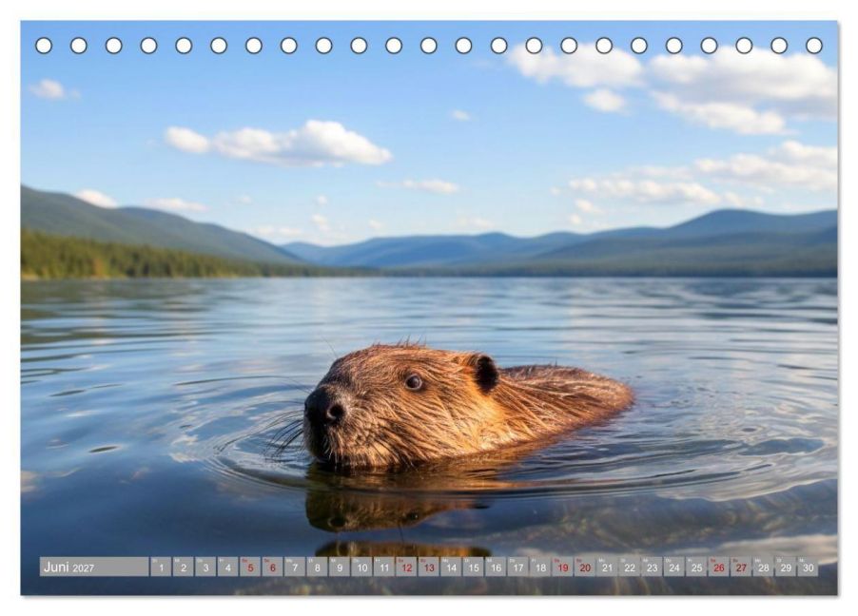Pick the red date 13
The image size is (858, 616).
coord(428,567)
